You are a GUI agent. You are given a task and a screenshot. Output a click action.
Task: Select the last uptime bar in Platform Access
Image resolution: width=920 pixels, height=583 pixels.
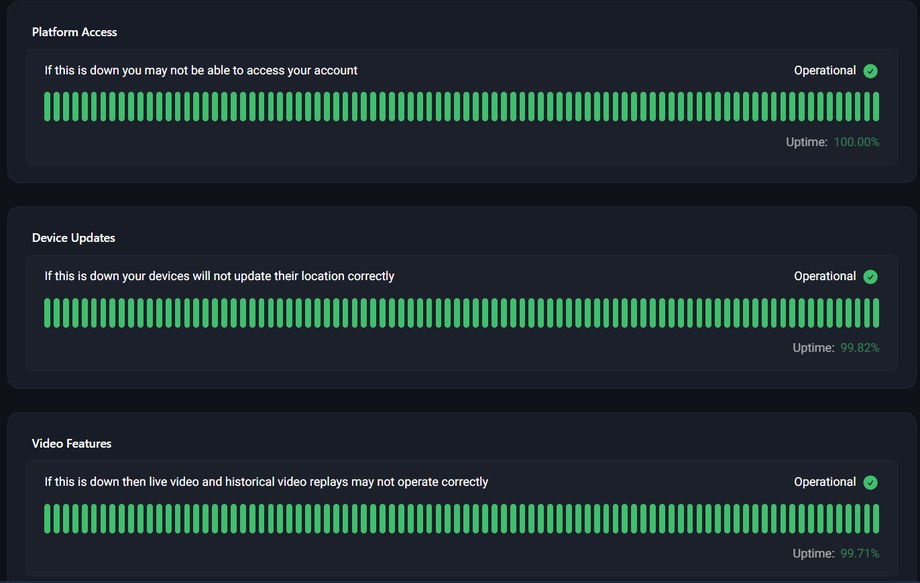tap(876, 107)
